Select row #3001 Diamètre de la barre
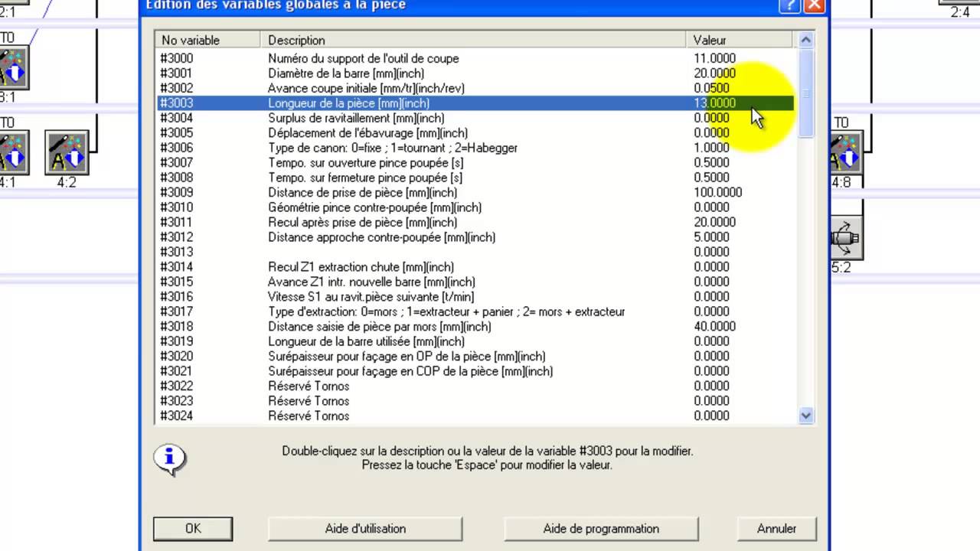 (475, 73)
